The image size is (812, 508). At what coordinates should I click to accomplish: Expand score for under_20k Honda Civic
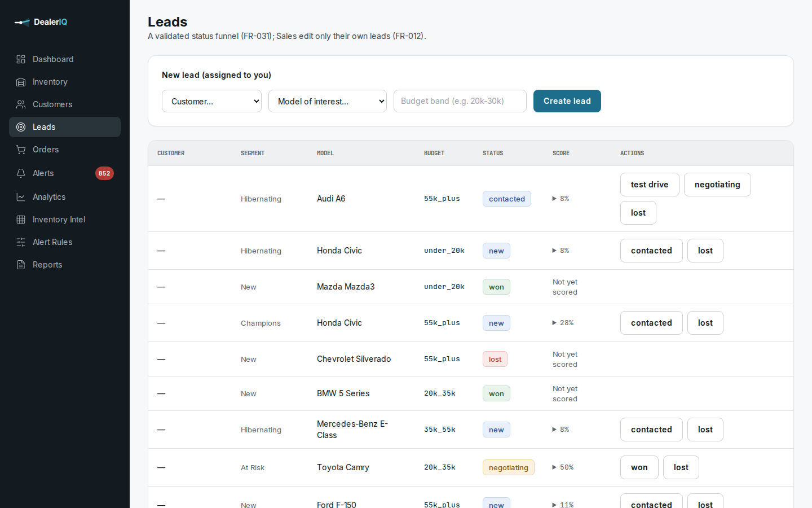[561, 251]
